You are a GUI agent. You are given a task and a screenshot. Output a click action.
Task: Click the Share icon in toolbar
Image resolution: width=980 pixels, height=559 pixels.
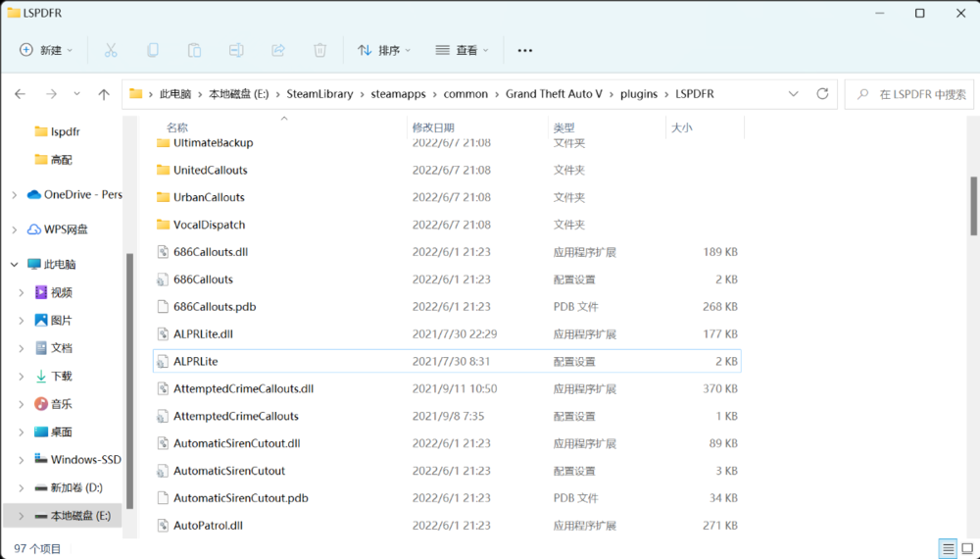(277, 50)
